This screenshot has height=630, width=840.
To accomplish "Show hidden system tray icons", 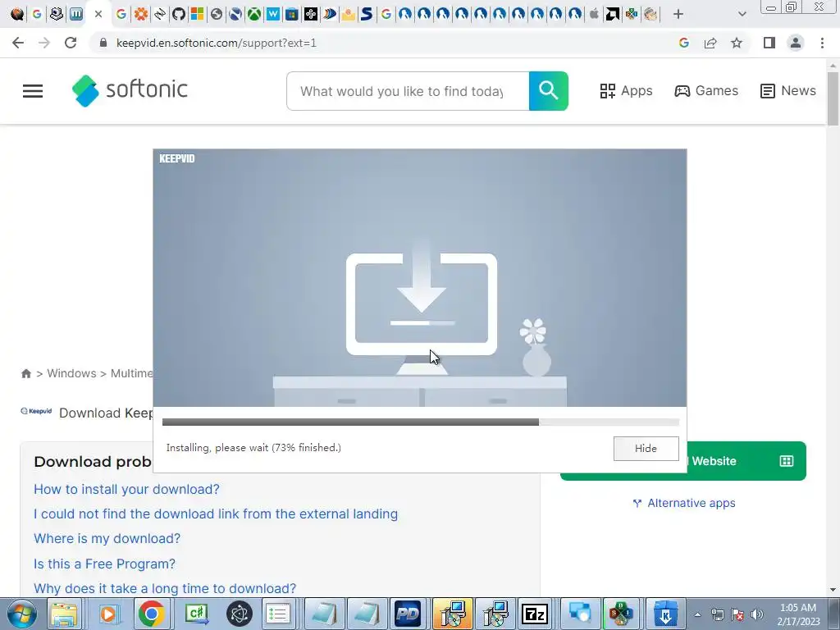I will click(697, 614).
